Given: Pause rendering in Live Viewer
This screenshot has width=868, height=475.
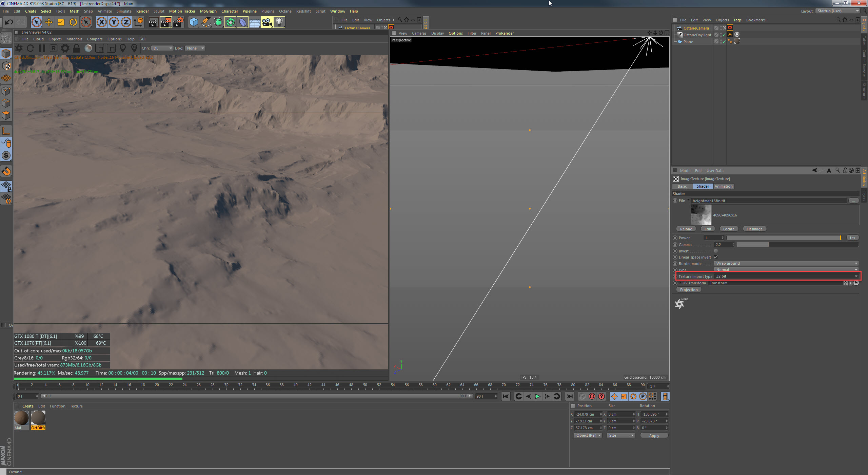Looking at the screenshot, I should click(42, 48).
